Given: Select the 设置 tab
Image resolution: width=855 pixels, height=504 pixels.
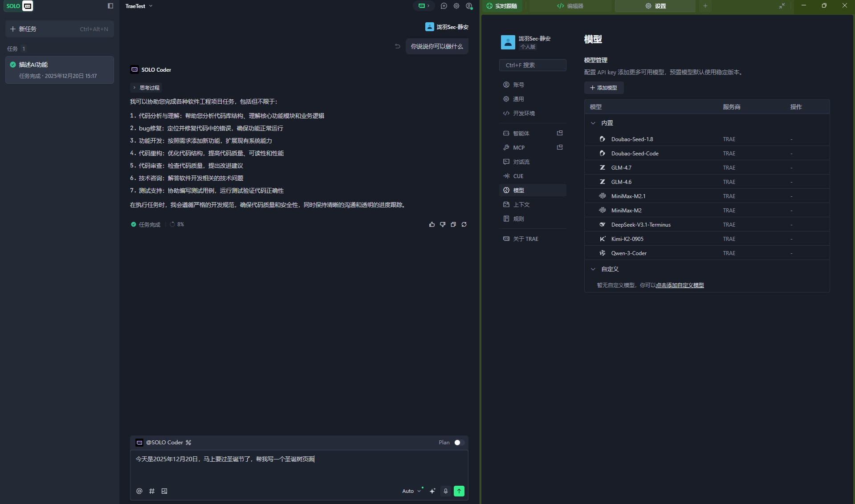Looking at the screenshot, I should point(655,6).
